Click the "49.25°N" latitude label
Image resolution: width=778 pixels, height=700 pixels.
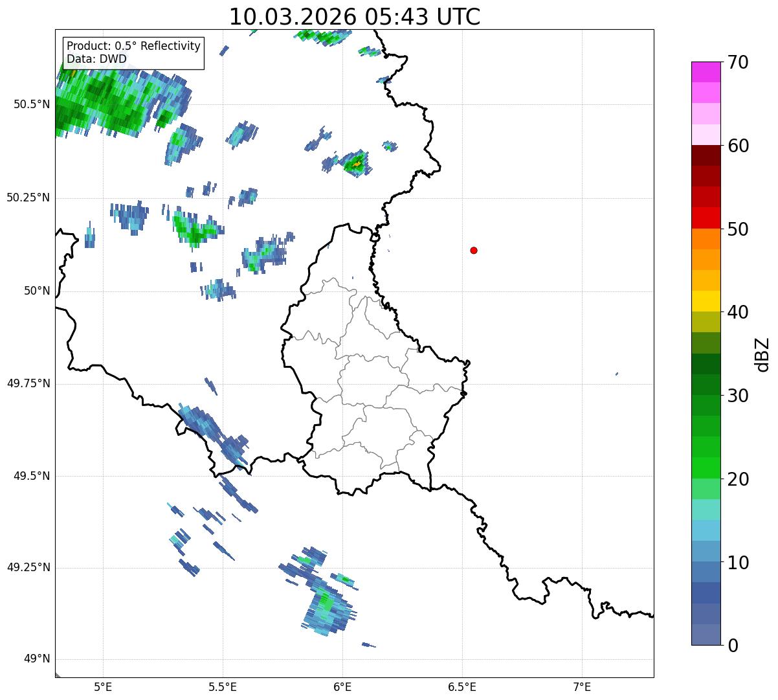(28, 568)
